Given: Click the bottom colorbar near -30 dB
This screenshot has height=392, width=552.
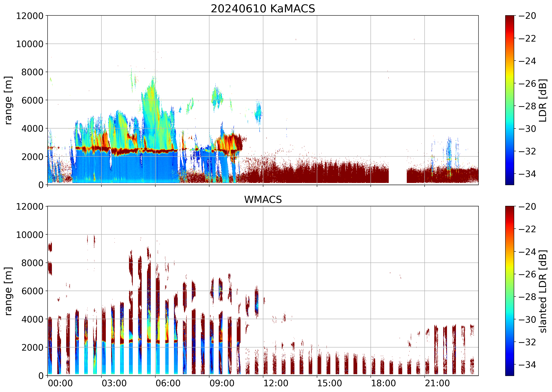Looking at the screenshot, I should point(509,319).
